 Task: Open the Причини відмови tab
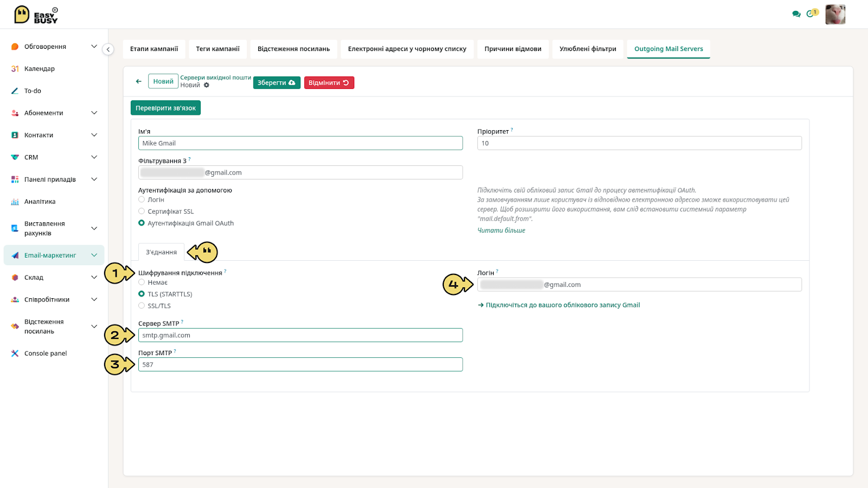(513, 49)
